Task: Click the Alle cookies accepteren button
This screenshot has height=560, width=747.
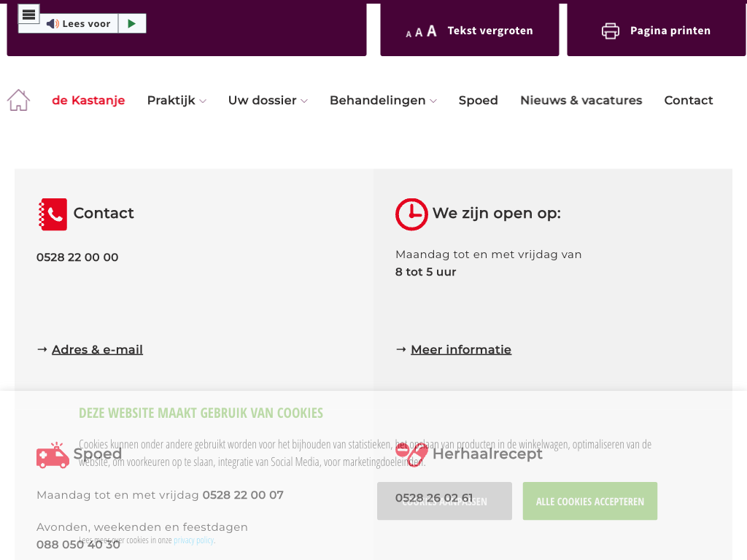Action: point(589,501)
